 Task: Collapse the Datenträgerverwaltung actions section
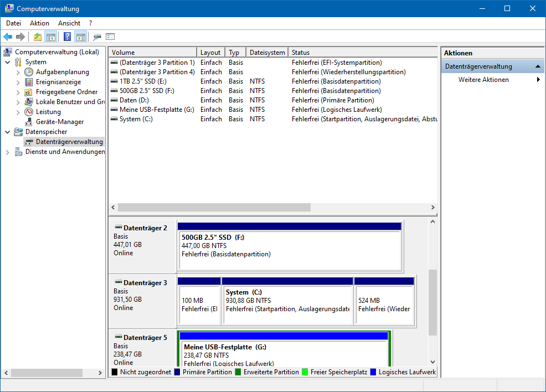tap(538, 66)
